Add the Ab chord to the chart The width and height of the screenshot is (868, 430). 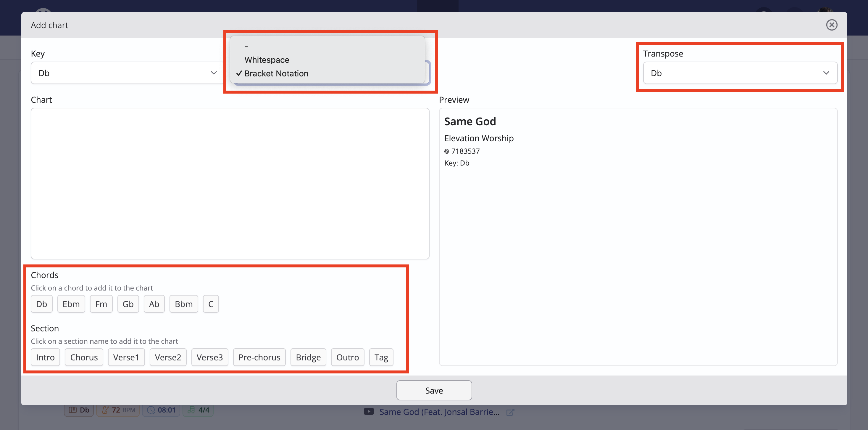(154, 304)
